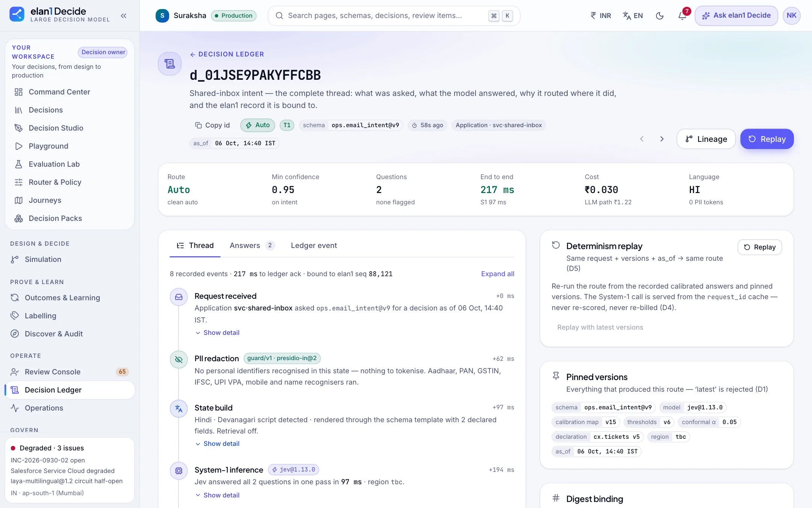Open Discover & Audit from sidebar
Viewport: 812px width, 508px height.
pyautogui.click(x=70, y=334)
